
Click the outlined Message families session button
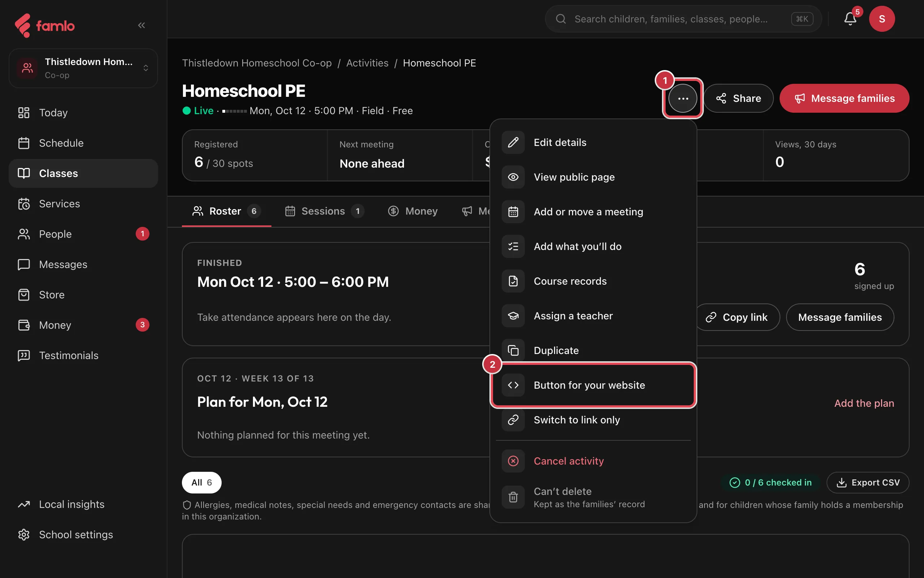[840, 317]
